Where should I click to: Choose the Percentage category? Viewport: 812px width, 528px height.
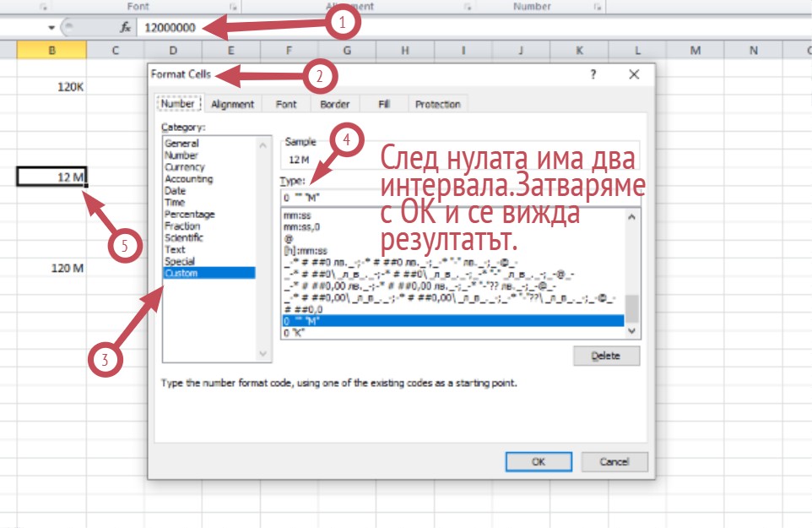pos(189,215)
